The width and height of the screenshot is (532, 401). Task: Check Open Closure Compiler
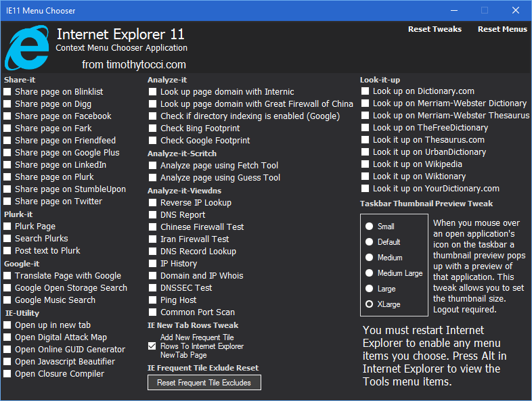[7, 374]
